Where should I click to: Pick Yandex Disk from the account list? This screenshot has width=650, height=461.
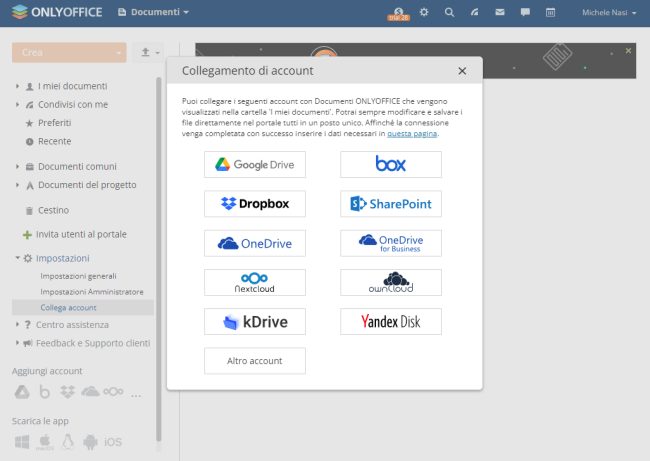[390, 322]
